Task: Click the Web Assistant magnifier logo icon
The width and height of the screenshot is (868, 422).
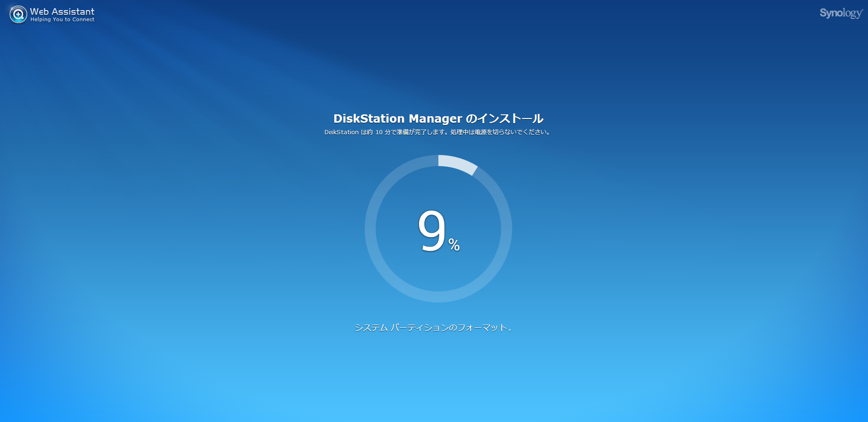Action: tap(18, 14)
